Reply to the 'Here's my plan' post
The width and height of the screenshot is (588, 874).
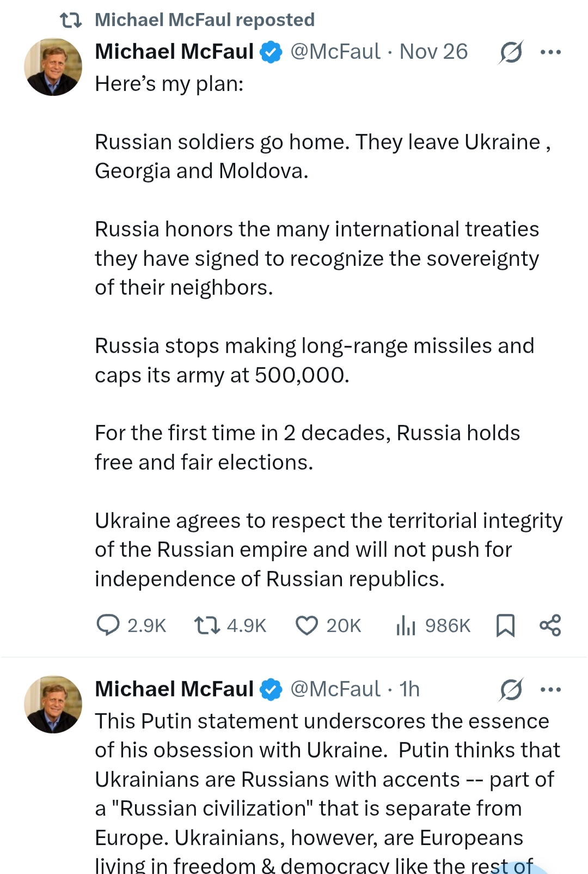tap(108, 625)
